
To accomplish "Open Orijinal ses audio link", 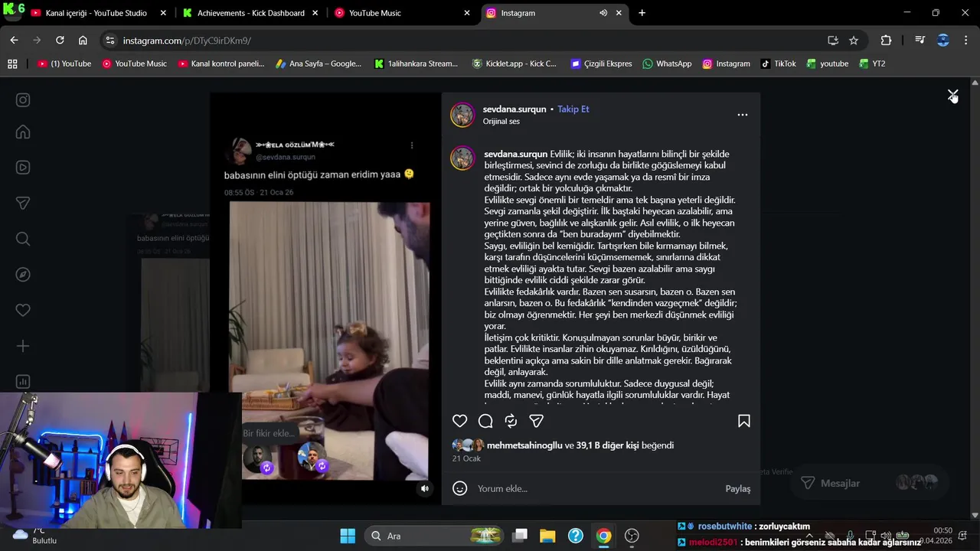I will pyautogui.click(x=501, y=122).
